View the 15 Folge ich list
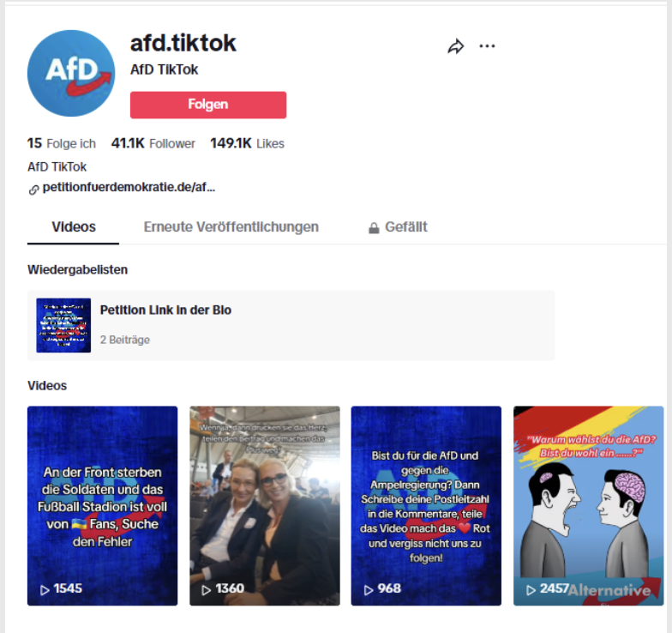 click(x=62, y=143)
